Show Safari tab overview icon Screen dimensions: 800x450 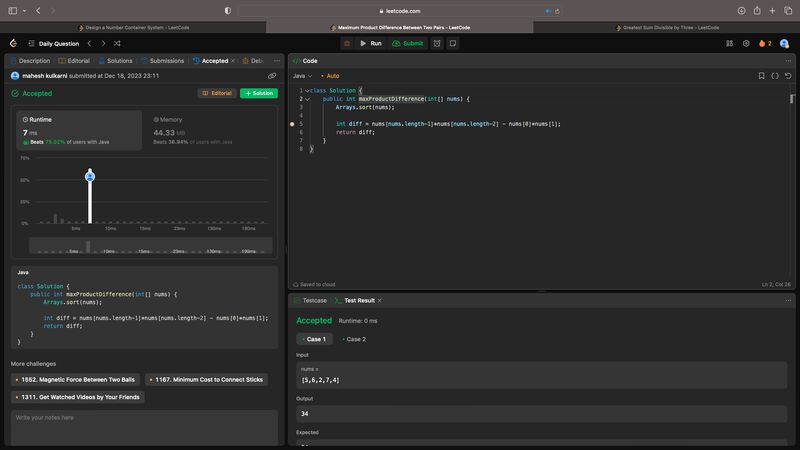pos(788,11)
